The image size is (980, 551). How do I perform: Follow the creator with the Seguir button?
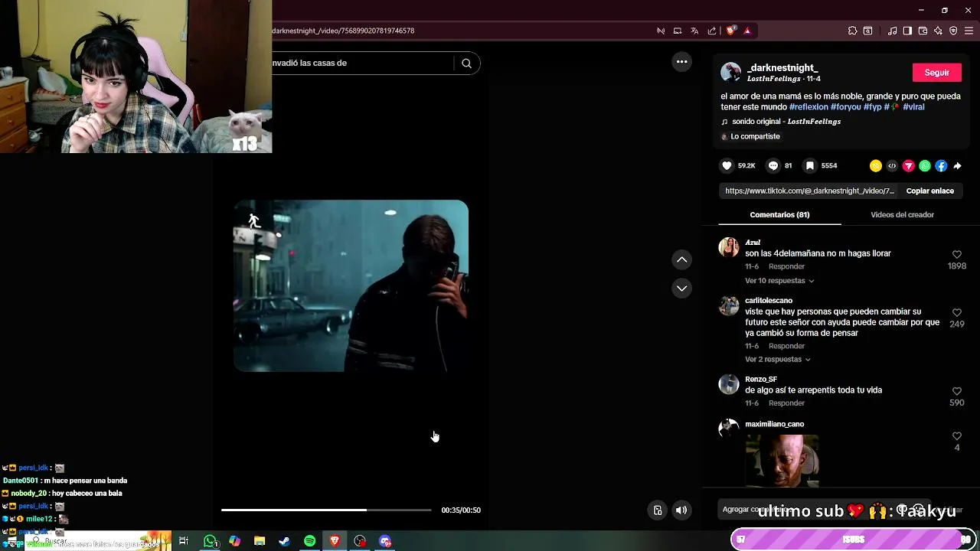pos(936,73)
